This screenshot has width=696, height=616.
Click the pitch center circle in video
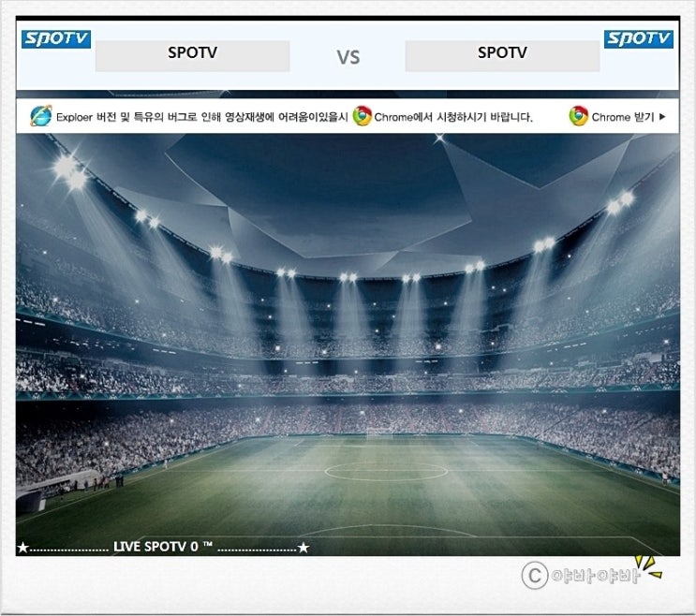[386, 471]
